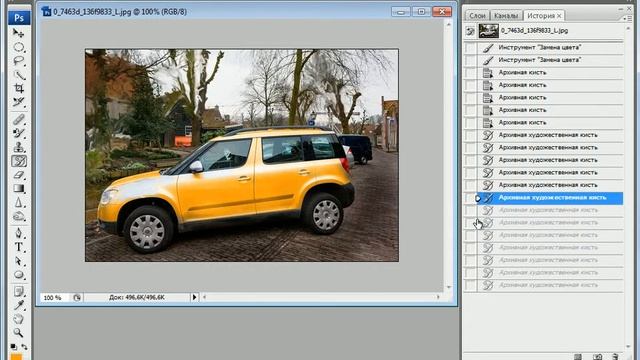Select the active Art History Brush tool
The width and height of the screenshot is (640, 360).
(x=19, y=161)
